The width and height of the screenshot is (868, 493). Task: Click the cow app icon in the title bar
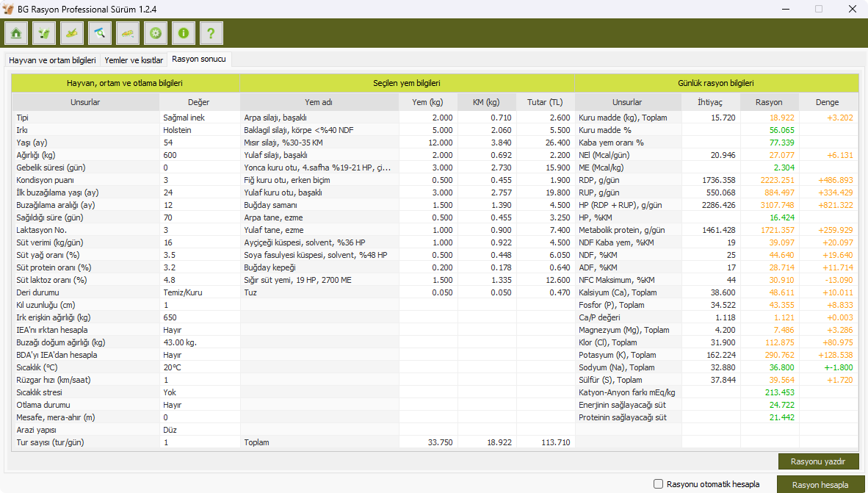pos(8,9)
